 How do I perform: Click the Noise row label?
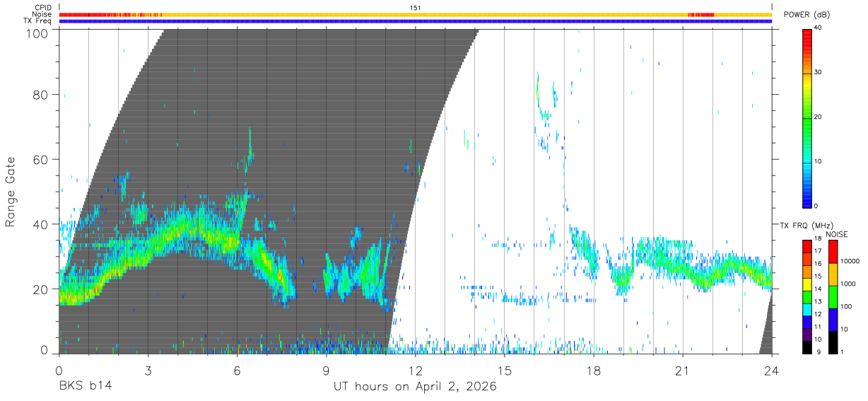42,14
